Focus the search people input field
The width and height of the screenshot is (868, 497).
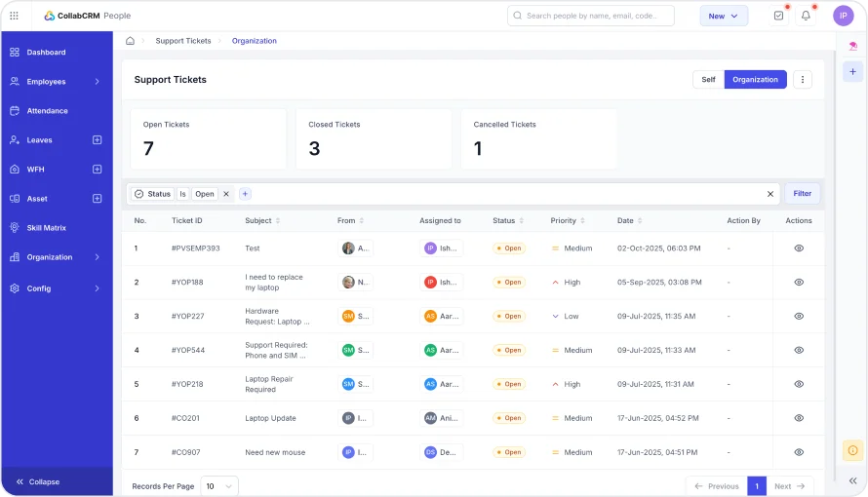point(591,16)
